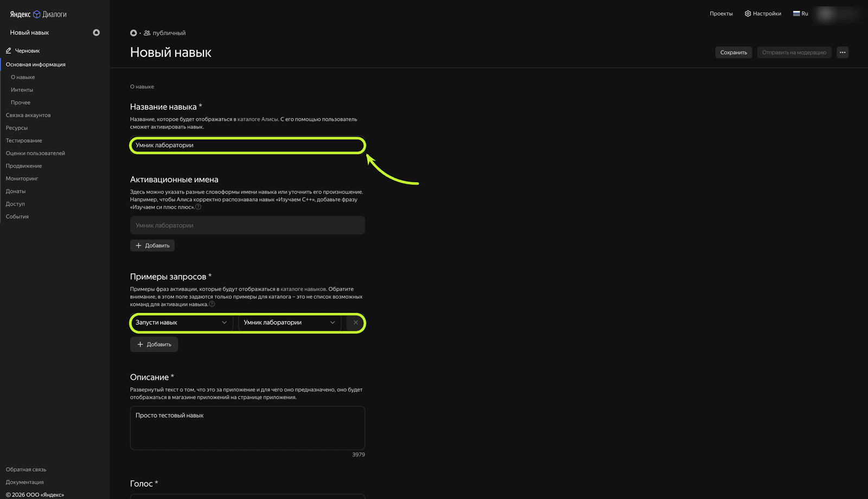Screen dimensions: 868x499
Task: Expand the «Запусти навык» dropdown
Action: point(181,323)
